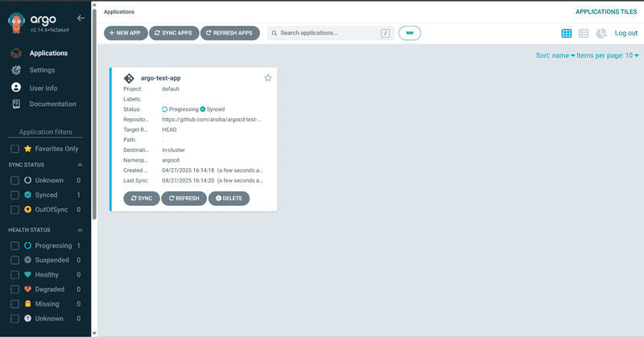Click the Degraded broken heart icon

27,290
